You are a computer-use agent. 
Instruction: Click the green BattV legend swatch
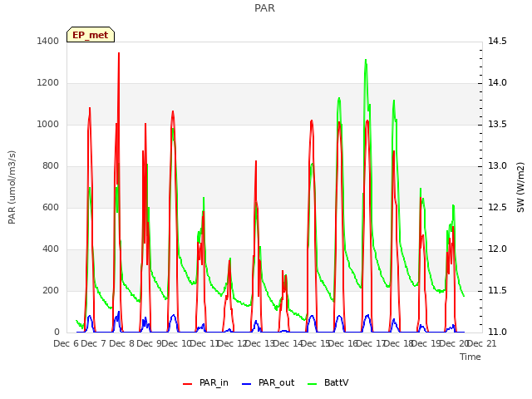point(313,384)
